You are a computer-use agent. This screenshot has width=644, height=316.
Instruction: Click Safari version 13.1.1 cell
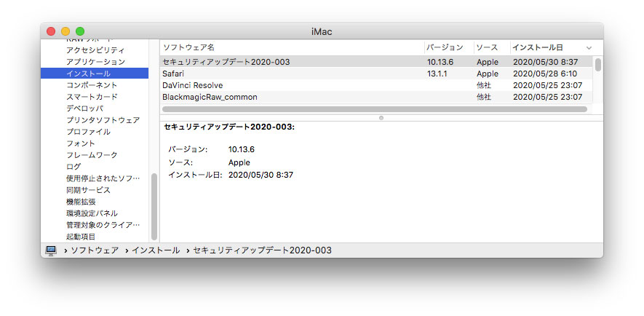tap(437, 74)
